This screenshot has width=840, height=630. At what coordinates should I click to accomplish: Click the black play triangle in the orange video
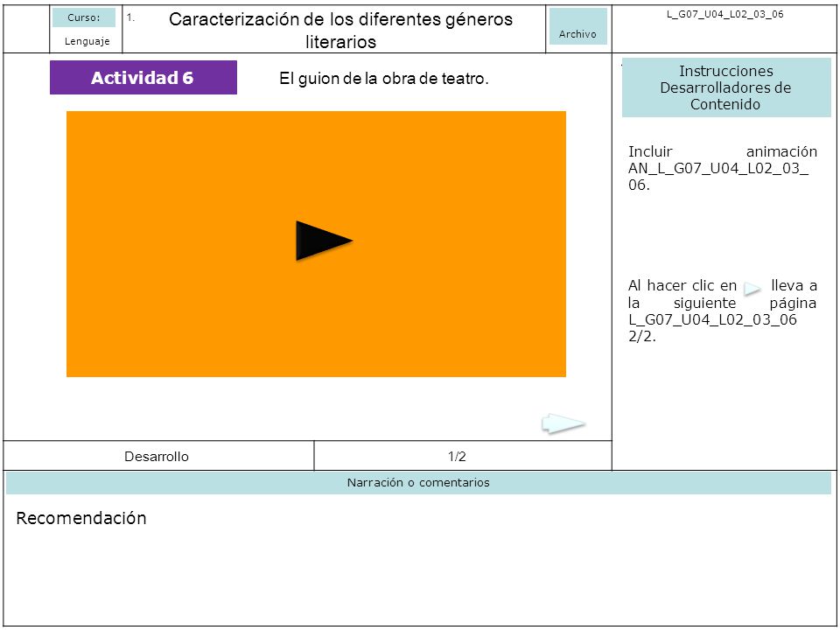(x=323, y=241)
